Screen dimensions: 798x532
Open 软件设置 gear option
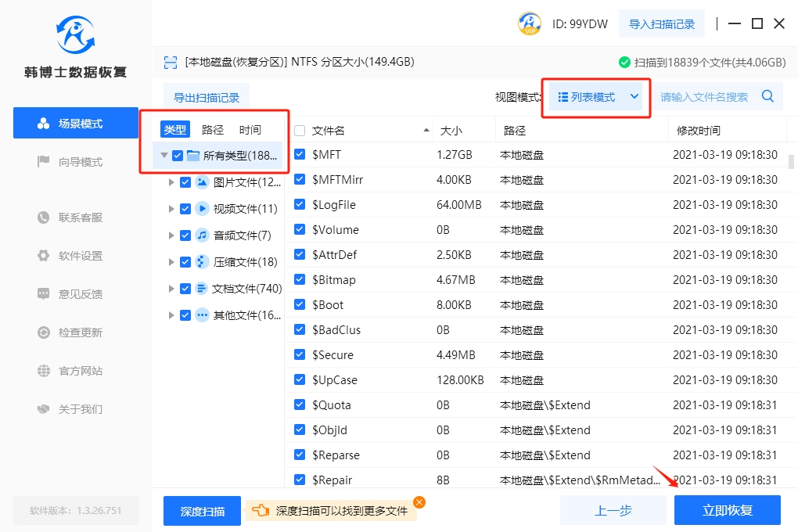click(x=80, y=256)
